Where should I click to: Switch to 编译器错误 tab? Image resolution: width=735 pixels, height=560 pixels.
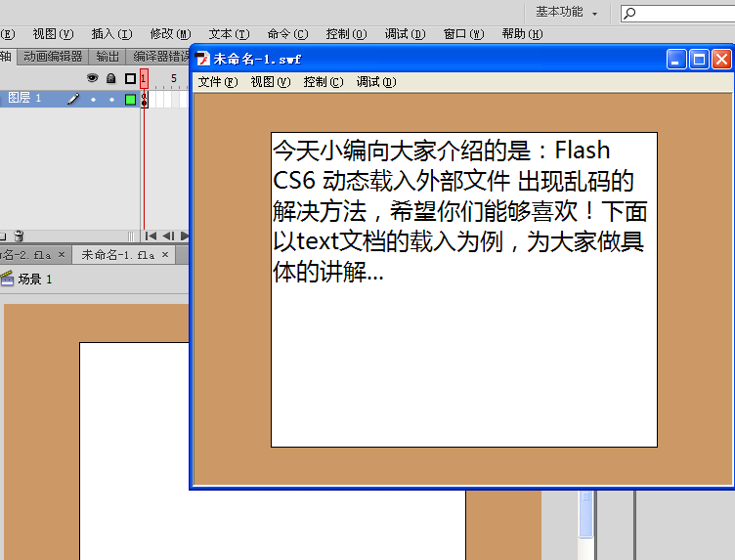coord(160,57)
